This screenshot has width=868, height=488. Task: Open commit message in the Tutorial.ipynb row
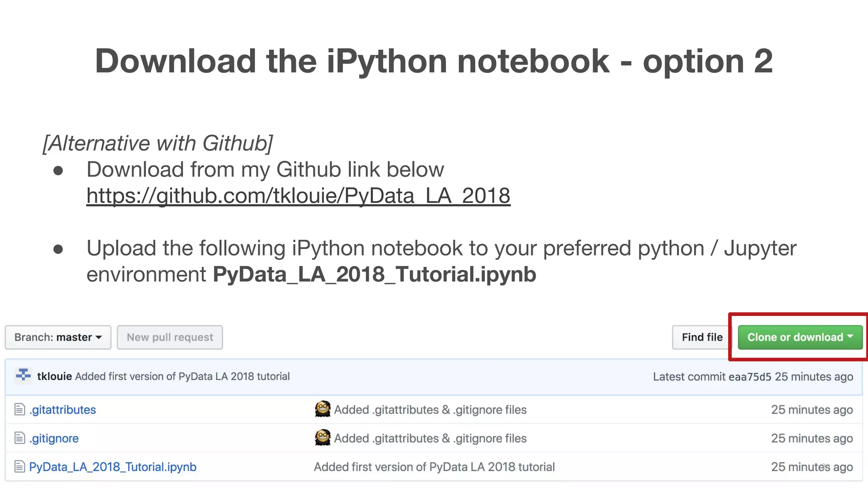(434, 467)
